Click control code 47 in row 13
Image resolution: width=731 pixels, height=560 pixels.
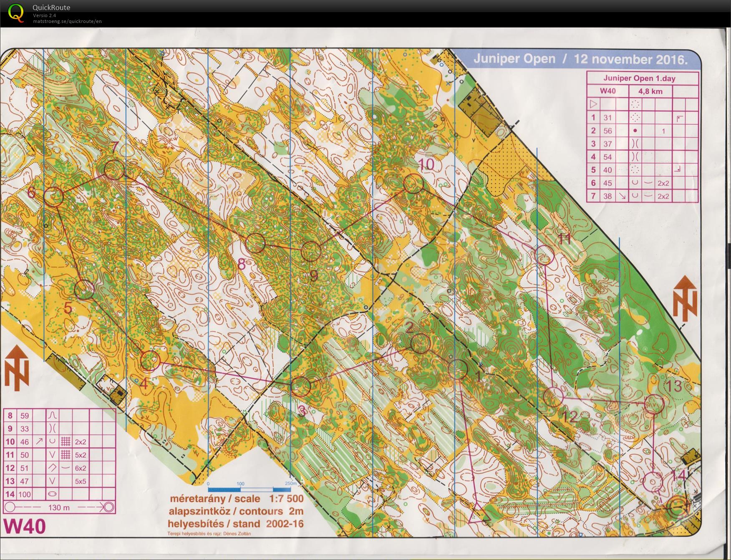point(25,481)
